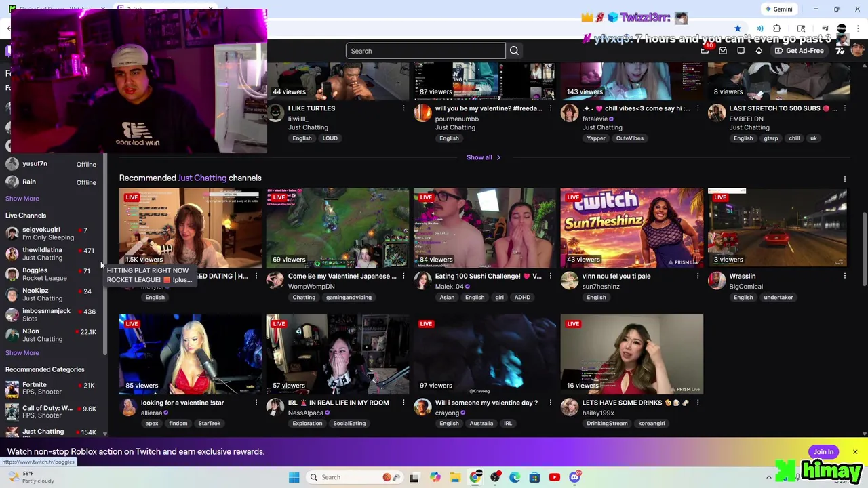Click the ADHD tag under Malek_04
This screenshot has height=488, width=868.
[x=522, y=298]
